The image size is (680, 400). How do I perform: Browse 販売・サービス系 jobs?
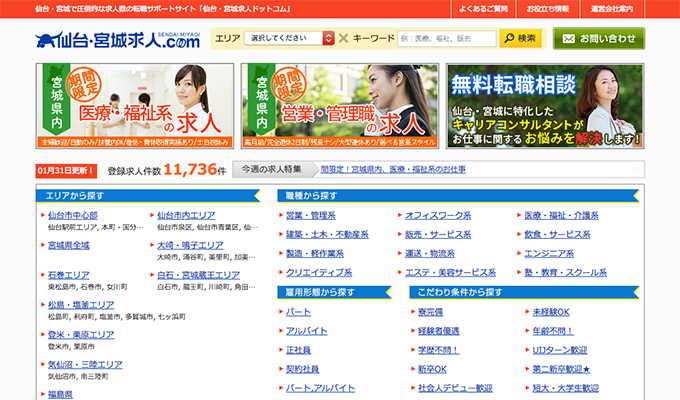tap(438, 234)
